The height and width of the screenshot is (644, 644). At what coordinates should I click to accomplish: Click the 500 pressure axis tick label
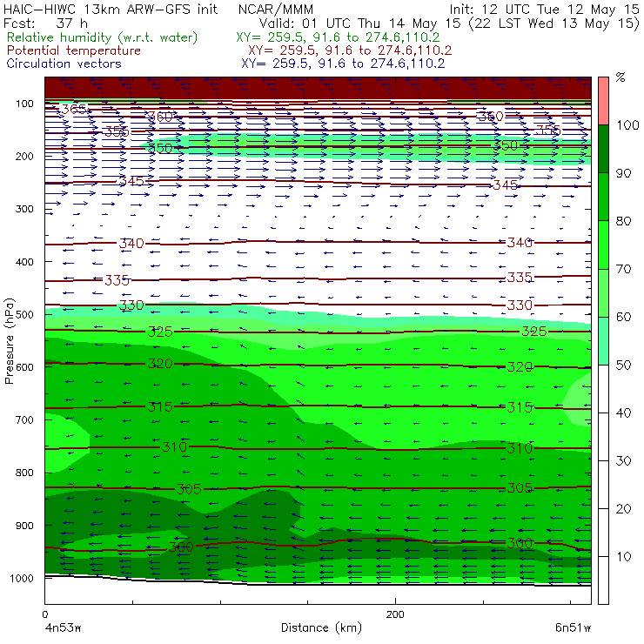click(x=24, y=314)
